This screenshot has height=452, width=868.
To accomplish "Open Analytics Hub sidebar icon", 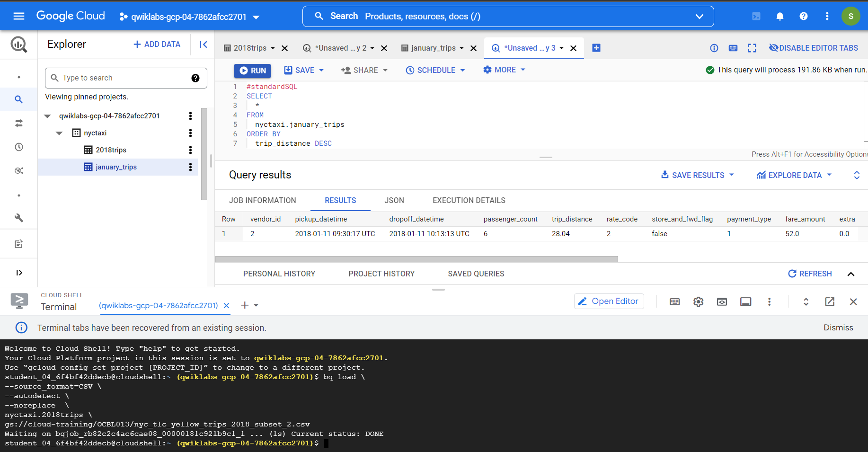I will pyautogui.click(x=19, y=170).
